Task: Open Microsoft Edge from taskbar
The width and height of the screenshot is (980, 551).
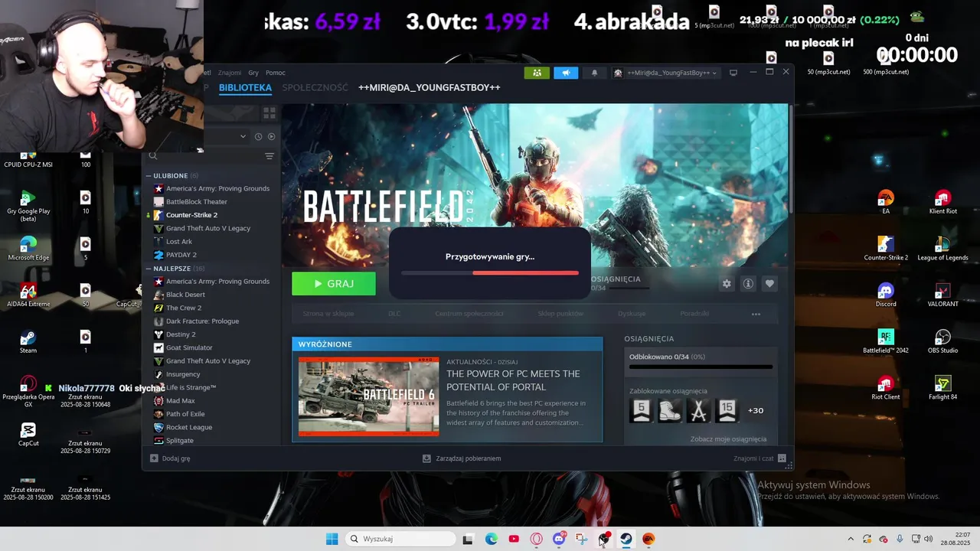Action: 491,539
